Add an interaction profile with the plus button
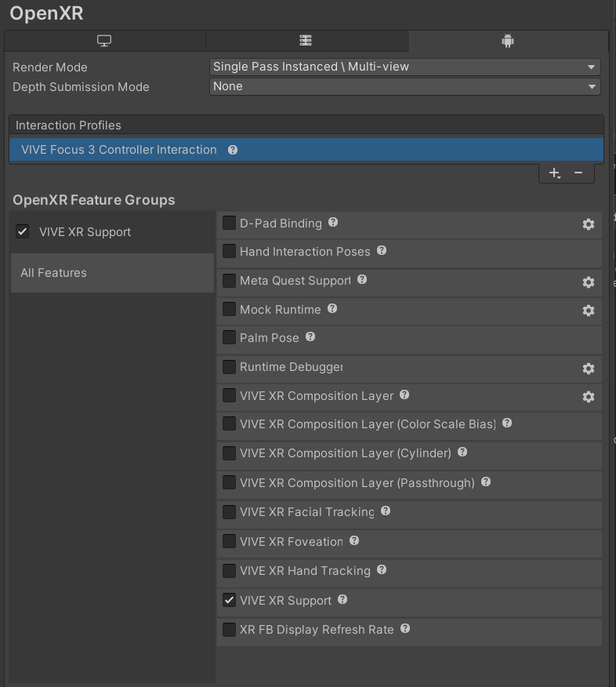Screen dimensions: 616x687 click(x=554, y=173)
